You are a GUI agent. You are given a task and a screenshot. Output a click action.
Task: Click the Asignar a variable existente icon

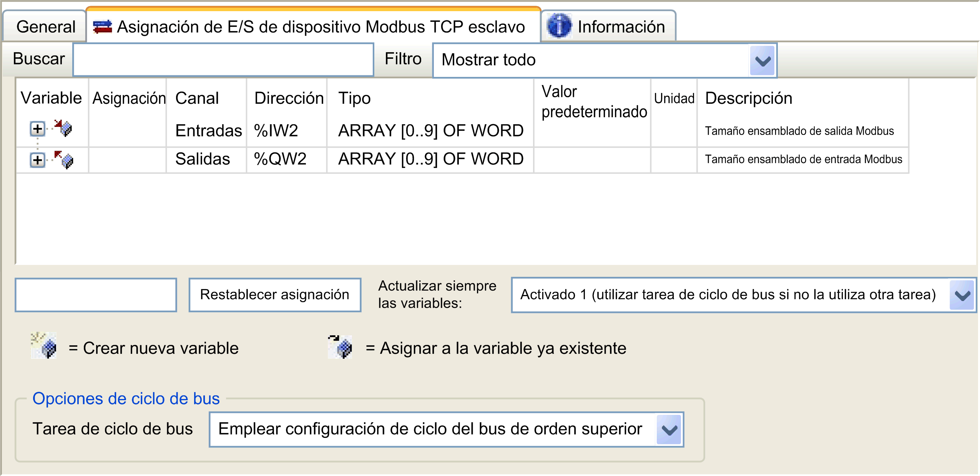(341, 347)
